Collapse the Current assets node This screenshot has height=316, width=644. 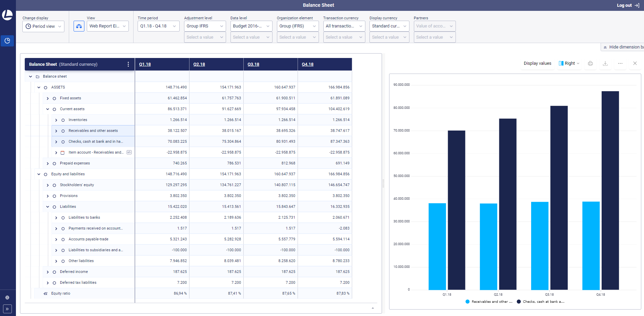click(x=47, y=109)
